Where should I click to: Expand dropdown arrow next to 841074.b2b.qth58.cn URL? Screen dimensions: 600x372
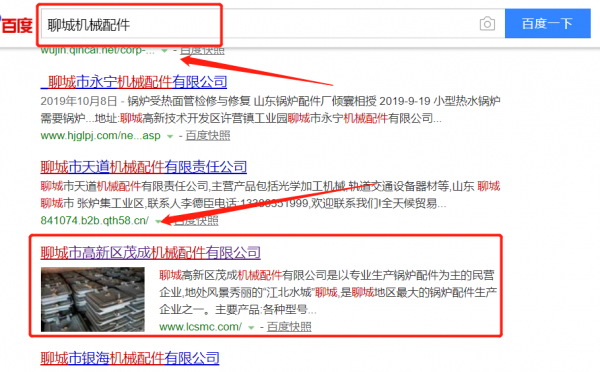(x=158, y=221)
